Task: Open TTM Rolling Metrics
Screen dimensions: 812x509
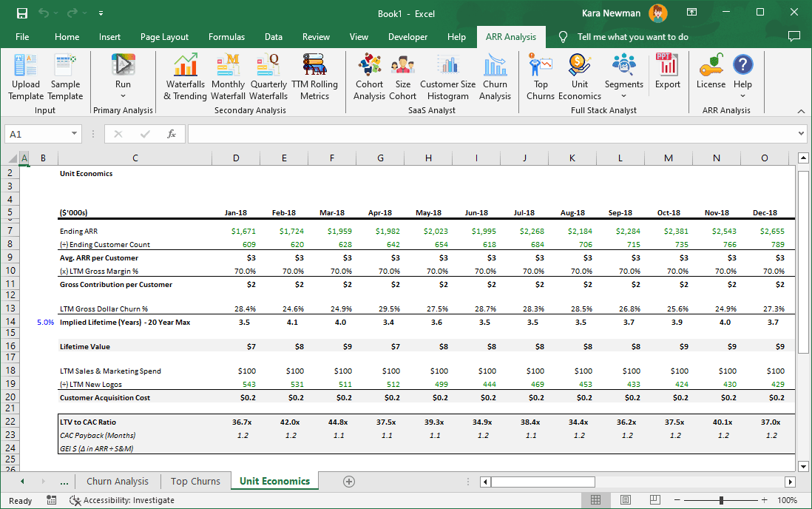Action: pos(315,74)
